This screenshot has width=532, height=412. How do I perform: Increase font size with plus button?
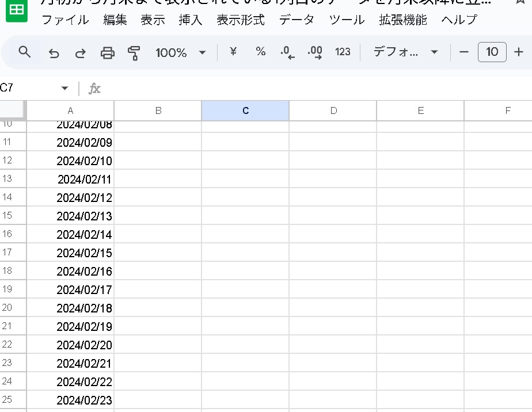coord(518,52)
